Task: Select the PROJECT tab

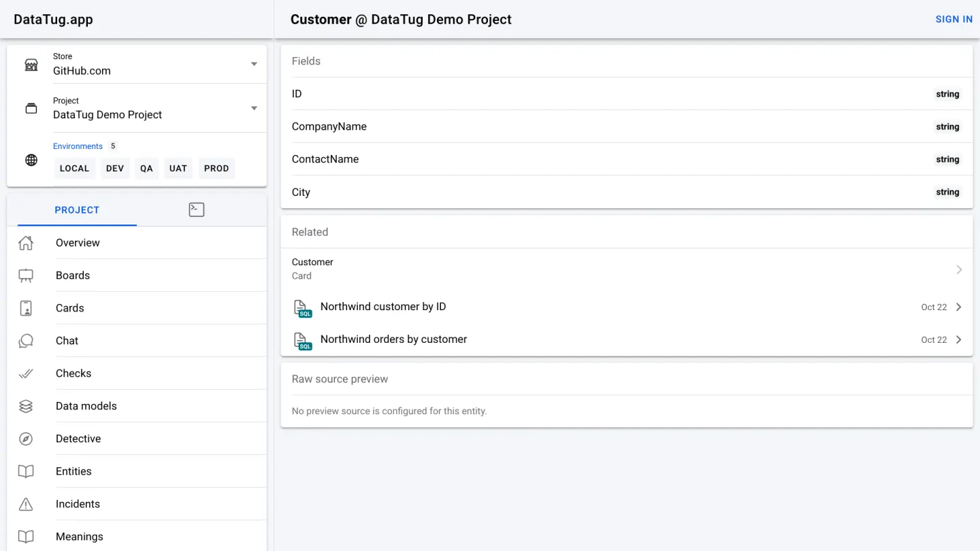Action: click(77, 210)
